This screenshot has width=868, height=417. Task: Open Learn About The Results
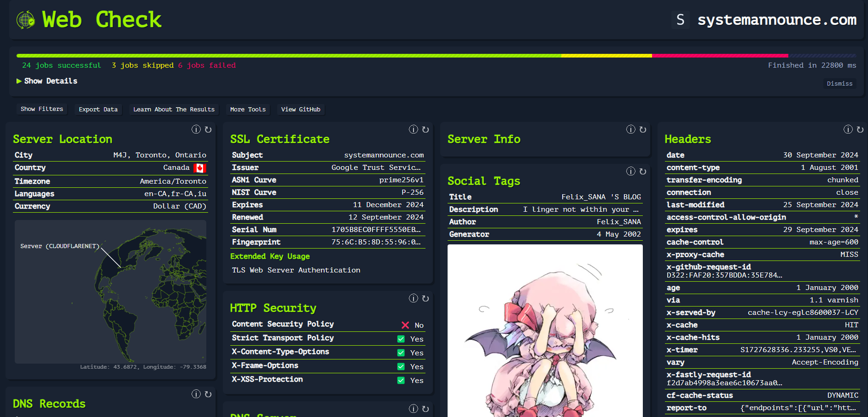pyautogui.click(x=174, y=110)
